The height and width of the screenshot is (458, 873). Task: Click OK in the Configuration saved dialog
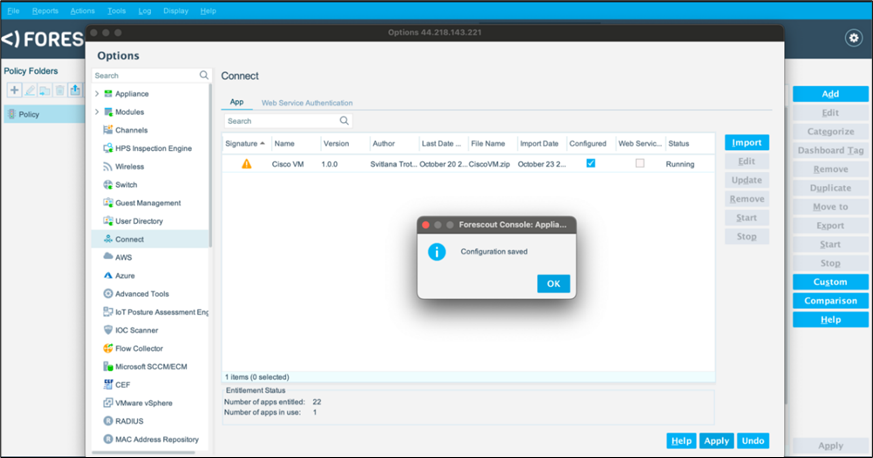pos(553,284)
